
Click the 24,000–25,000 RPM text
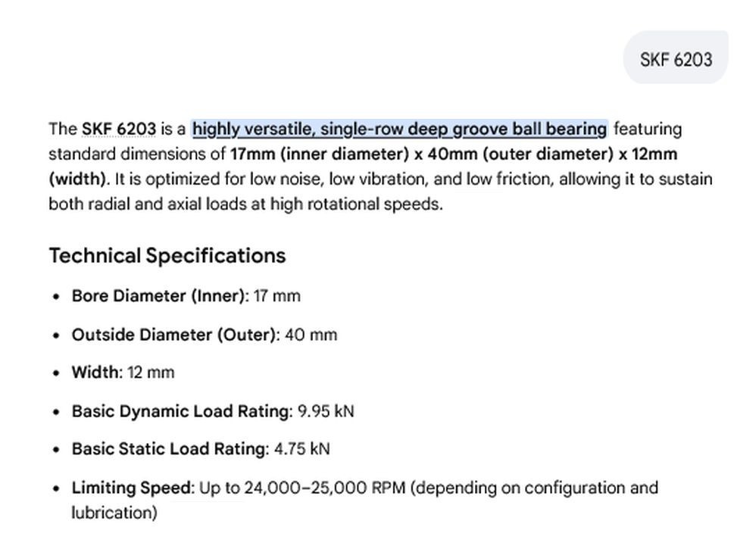pos(325,488)
